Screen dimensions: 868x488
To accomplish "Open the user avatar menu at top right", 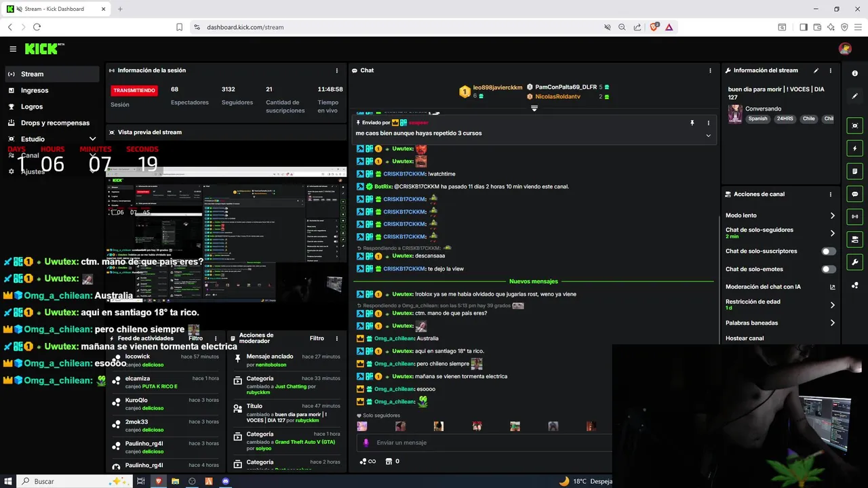I will coord(845,49).
